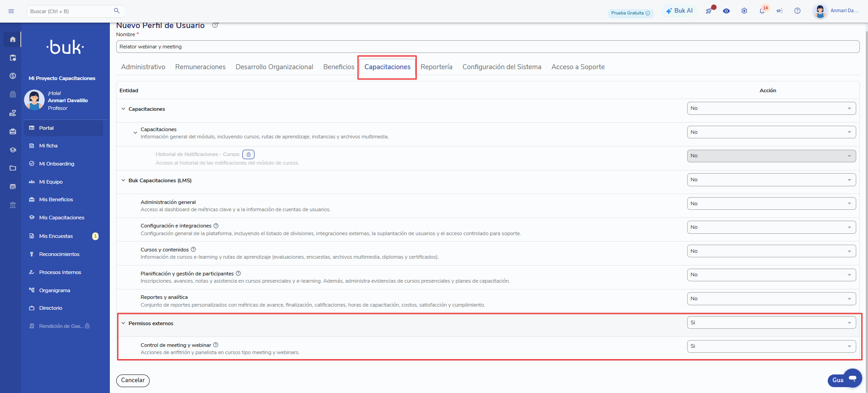
Task: Open the chat support bubble
Action: [x=853, y=378]
